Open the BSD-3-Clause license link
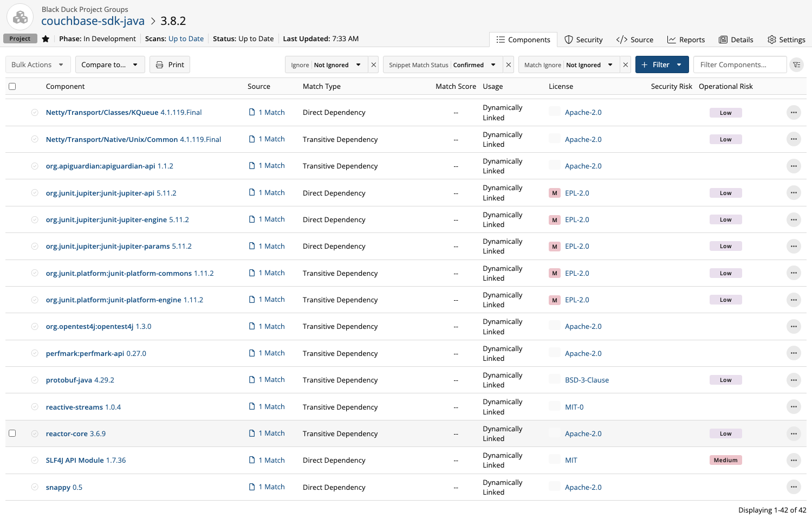The image size is (812, 518). pyautogui.click(x=587, y=380)
